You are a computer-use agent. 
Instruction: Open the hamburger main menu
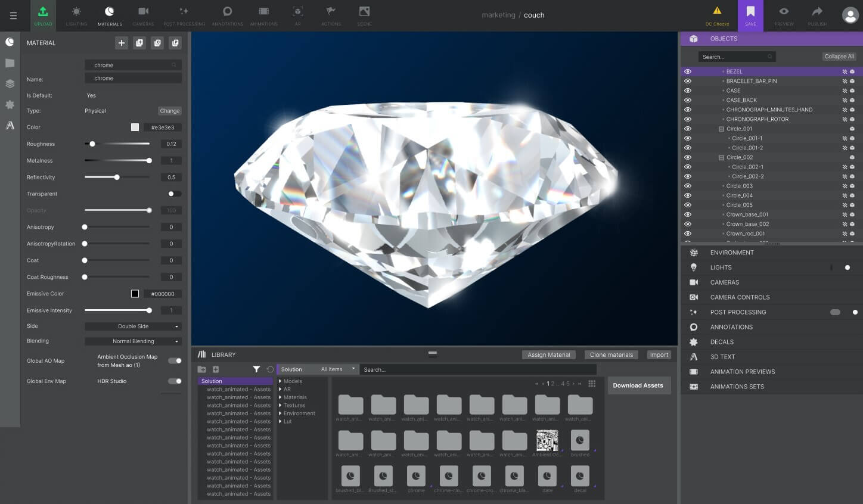13,16
